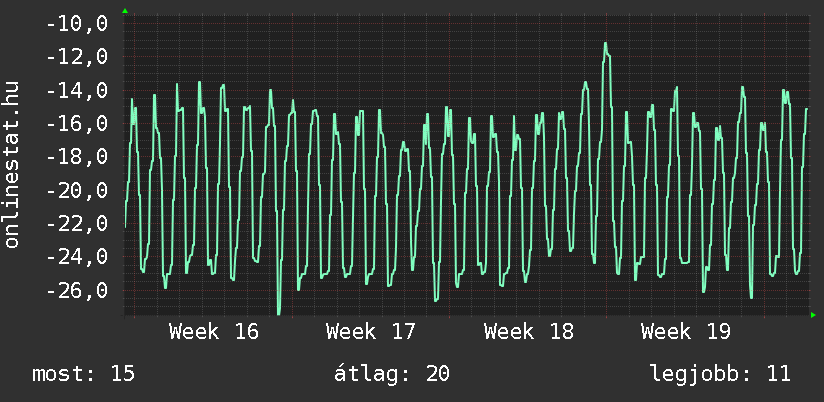Click the 'Week 17' x-axis label

(370, 332)
